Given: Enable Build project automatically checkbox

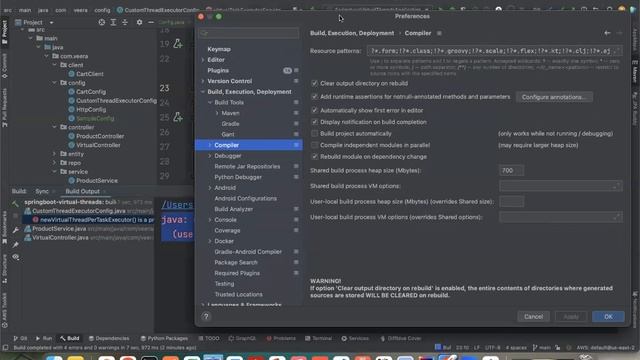Looking at the screenshot, I should pos(315,133).
